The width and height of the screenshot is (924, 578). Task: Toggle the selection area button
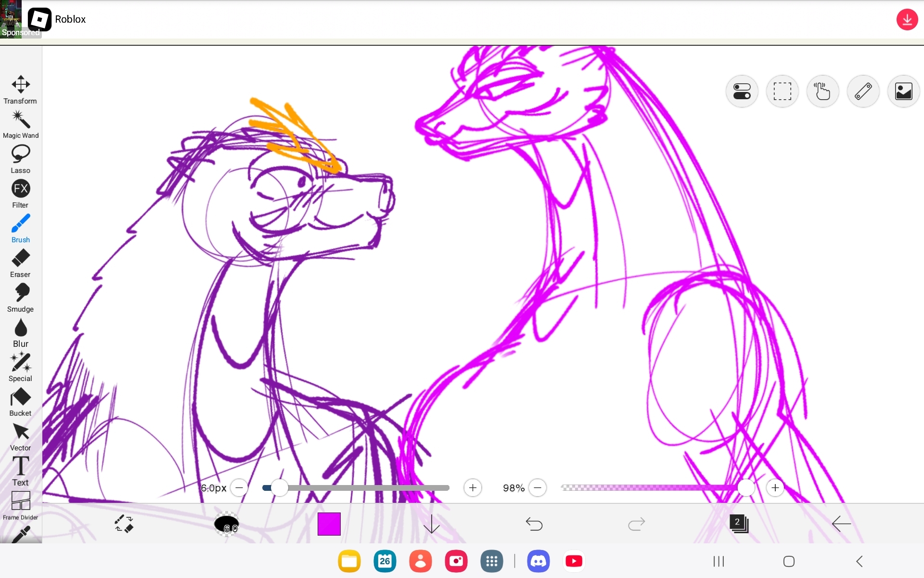tap(782, 91)
